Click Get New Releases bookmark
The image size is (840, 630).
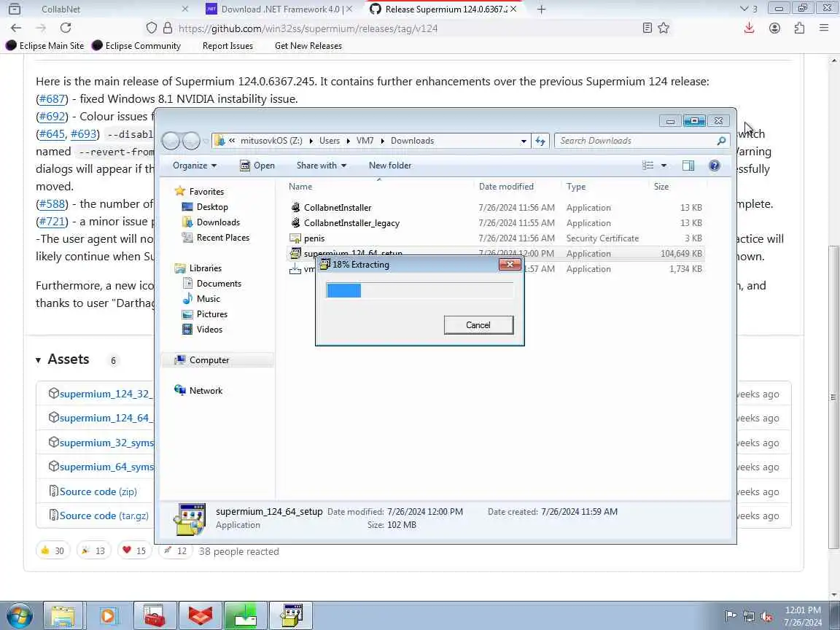(308, 45)
